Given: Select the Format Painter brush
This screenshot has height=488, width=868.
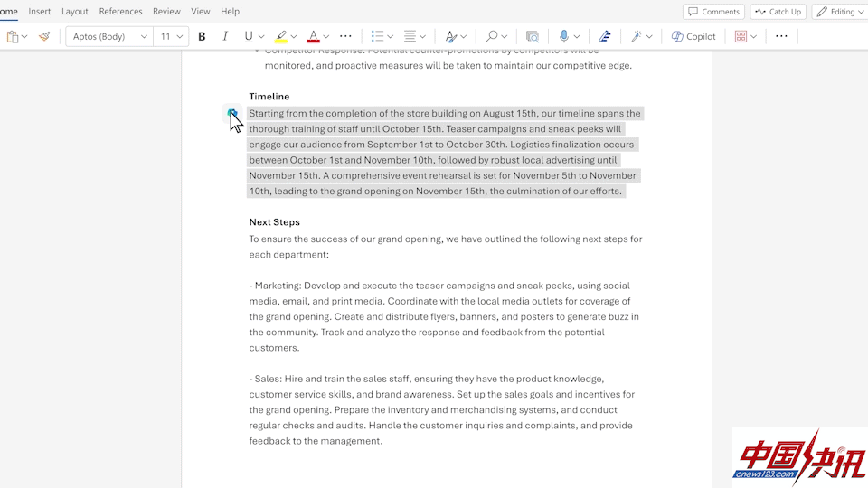Looking at the screenshot, I should [x=44, y=36].
